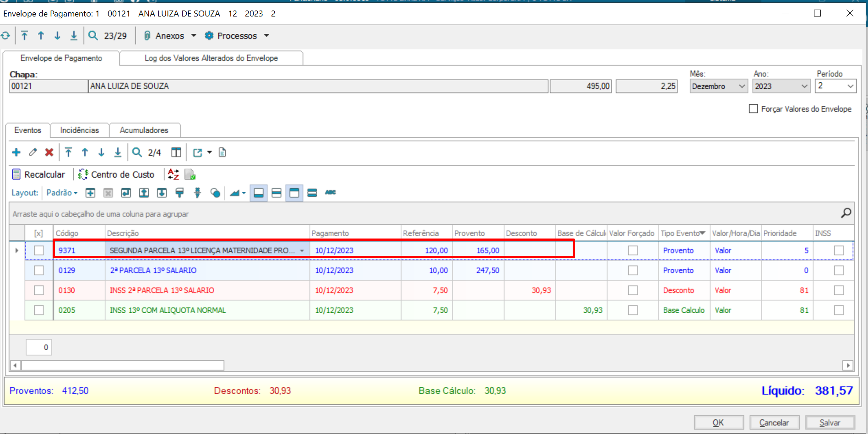868x434 pixels.
Task: Click the horizontal scrollbar thumb in grid
Action: (122, 365)
